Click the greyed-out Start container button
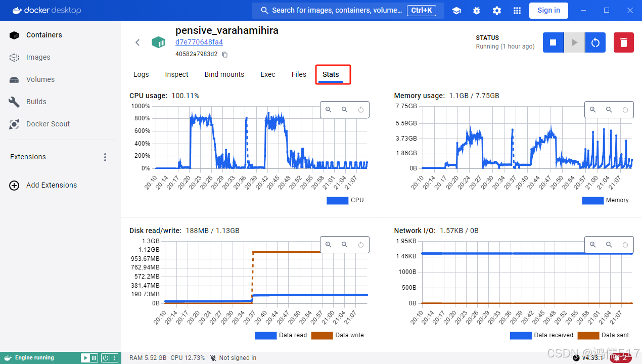The width and height of the screenshot is (642, 364). click(x=574, y=42)
